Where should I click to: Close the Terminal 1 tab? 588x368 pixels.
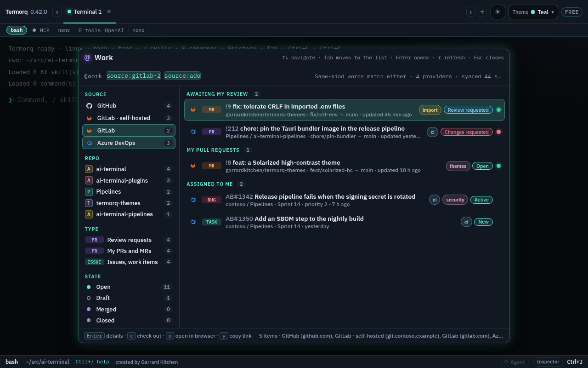tap(109, 12)
